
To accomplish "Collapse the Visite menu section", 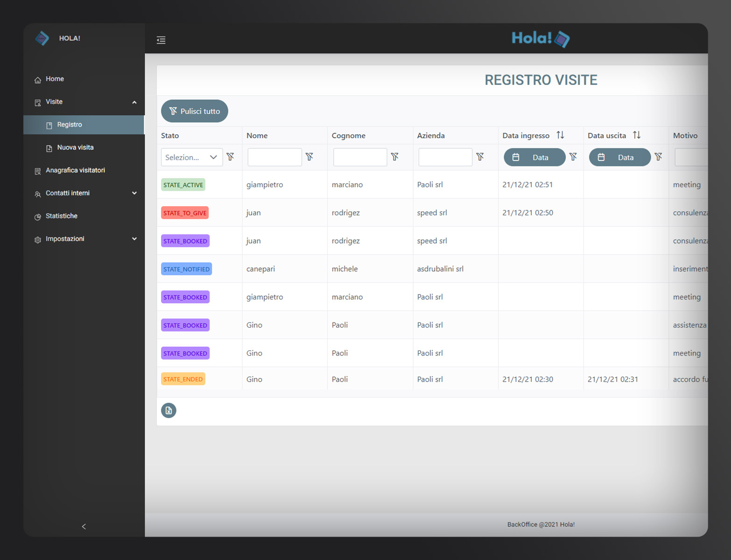I will [134, 102].
